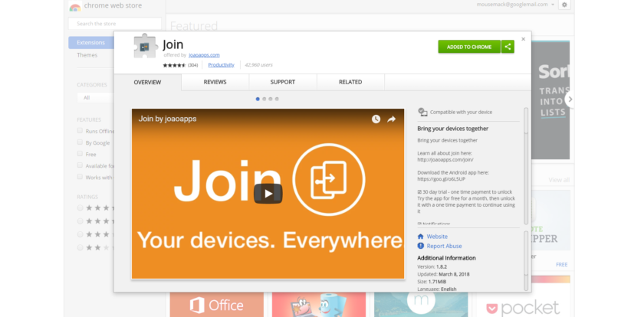The width and height of the screenshot is (644, 317).
Task: Click the video share arrow icon
Action: pyautogui.click(x=392, y=119)
